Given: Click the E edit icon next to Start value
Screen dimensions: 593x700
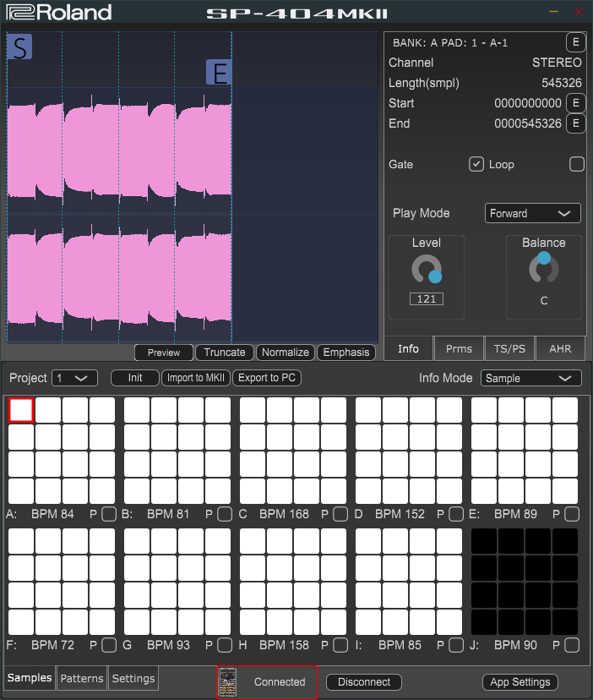Looking at the screenshot, I should tap(575, 103).
